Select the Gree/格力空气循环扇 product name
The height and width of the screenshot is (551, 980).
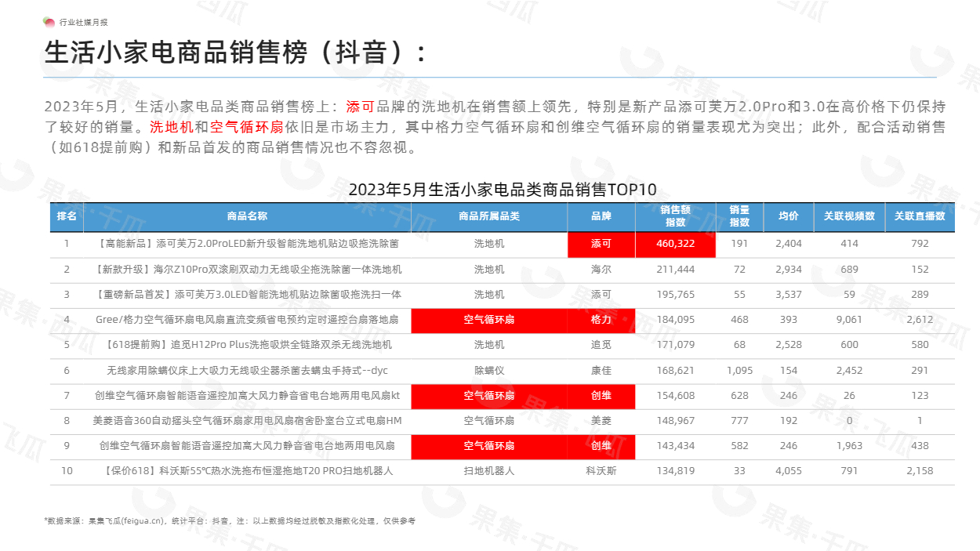[x=247, y=319]
